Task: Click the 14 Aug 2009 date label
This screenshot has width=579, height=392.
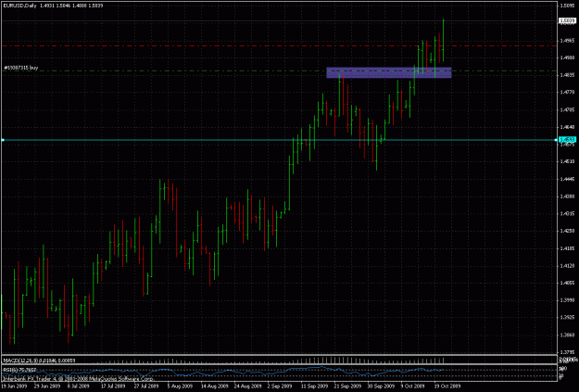Action: (x=214, y=386)
